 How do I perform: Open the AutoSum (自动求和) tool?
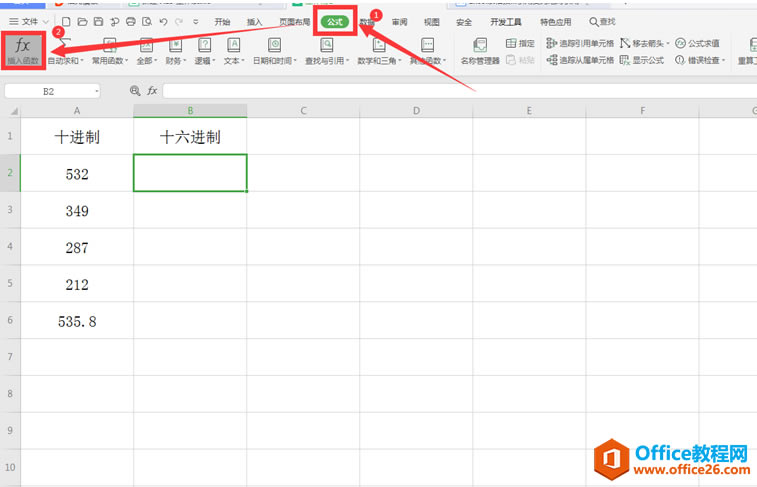66,52
